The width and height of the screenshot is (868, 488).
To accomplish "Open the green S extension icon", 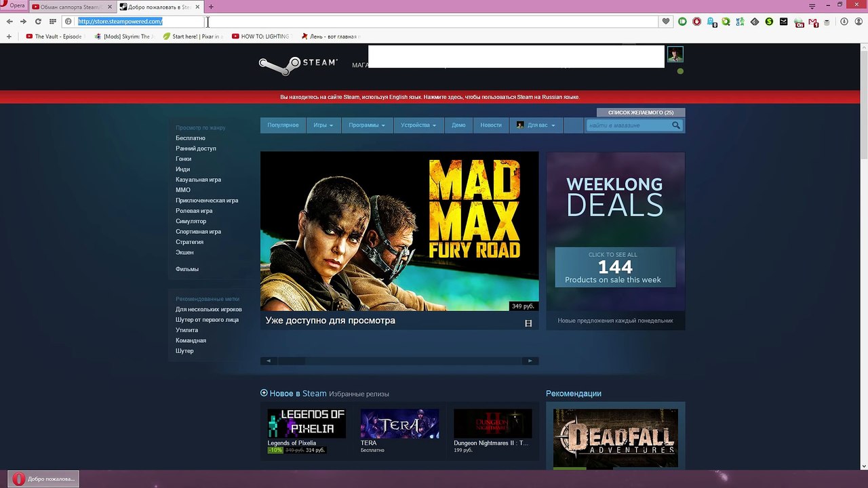I will tap(769, 22).
